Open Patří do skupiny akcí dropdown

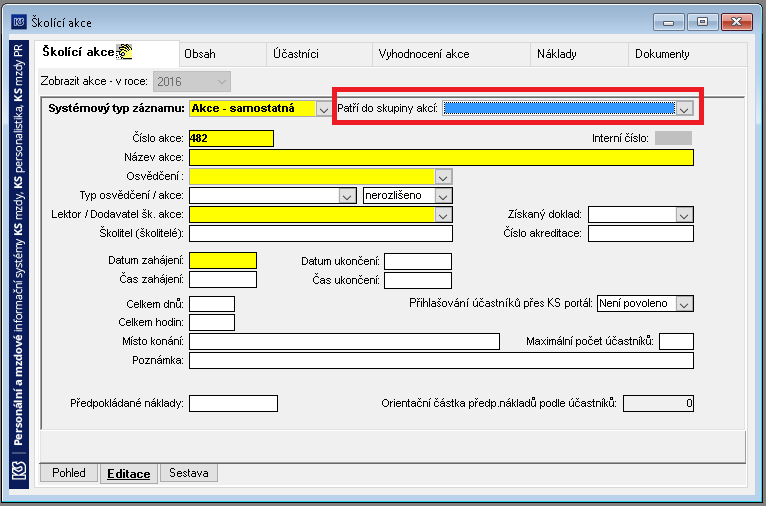[684, 108]
